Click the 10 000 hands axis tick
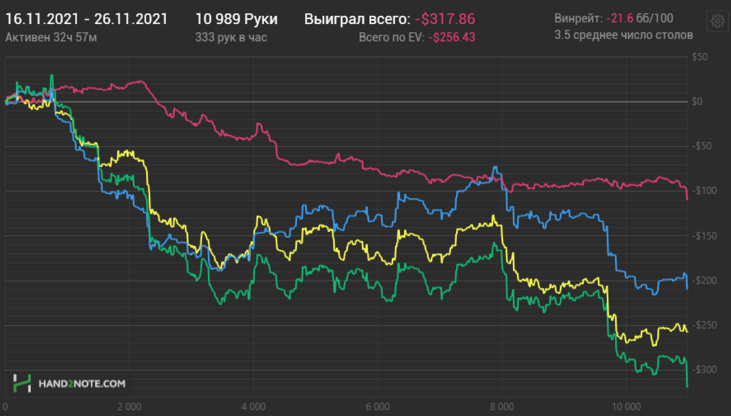This screenshot has width=731, height=416. 626,407
